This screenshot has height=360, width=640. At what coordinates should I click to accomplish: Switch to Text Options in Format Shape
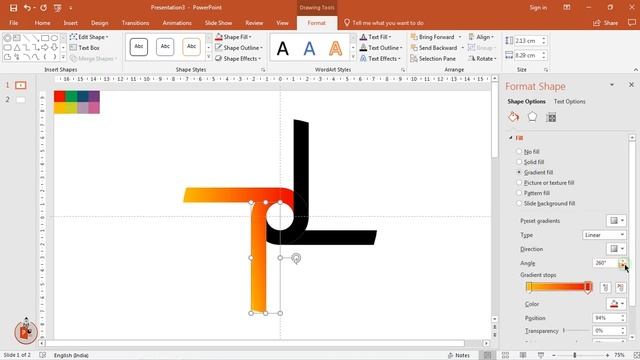[569, 101]
